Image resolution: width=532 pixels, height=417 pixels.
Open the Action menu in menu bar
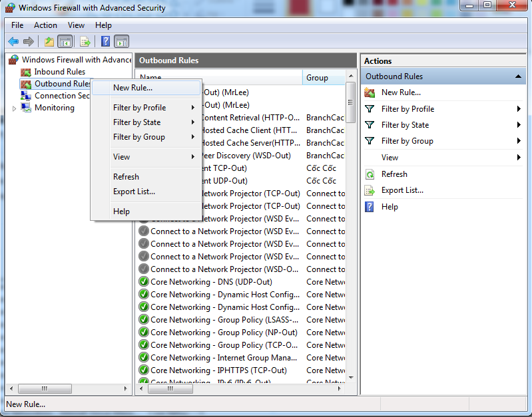(x=45, y=25)
